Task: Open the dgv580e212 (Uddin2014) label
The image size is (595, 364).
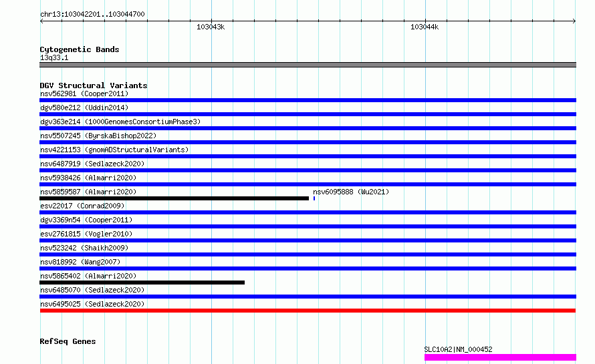Action: [84, 108]
